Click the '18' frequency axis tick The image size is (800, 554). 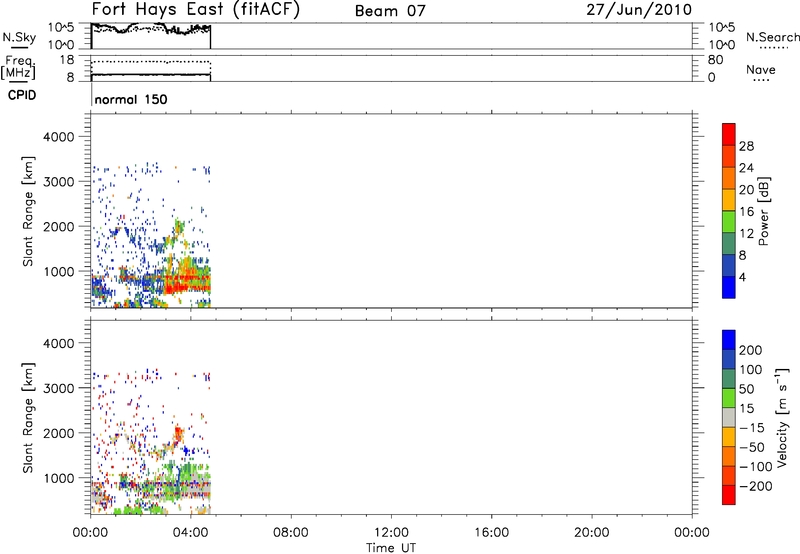pos(67,60)
